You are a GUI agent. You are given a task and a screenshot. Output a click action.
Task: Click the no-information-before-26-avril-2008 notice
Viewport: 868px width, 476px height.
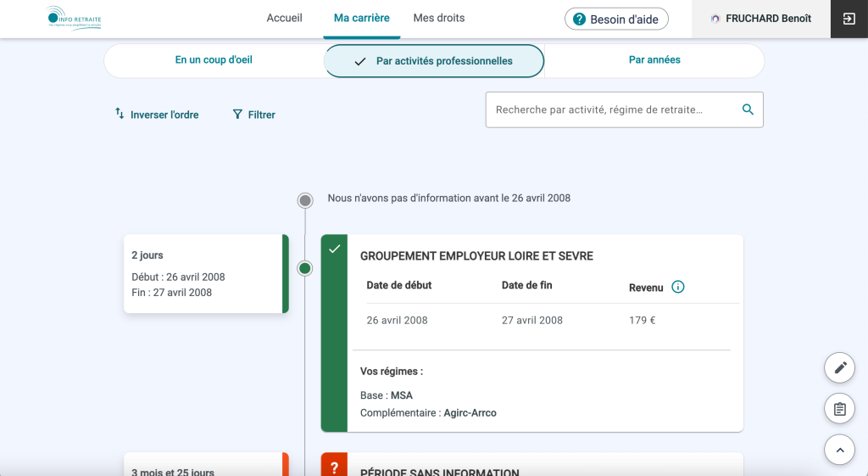click(449, 199)
